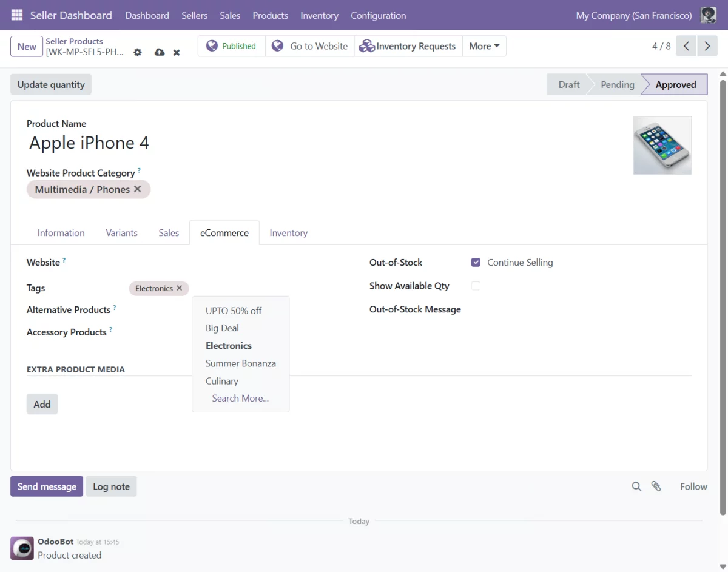
Task: Remove the Multimedia / Phones category
Action: (x=138, y=189)
